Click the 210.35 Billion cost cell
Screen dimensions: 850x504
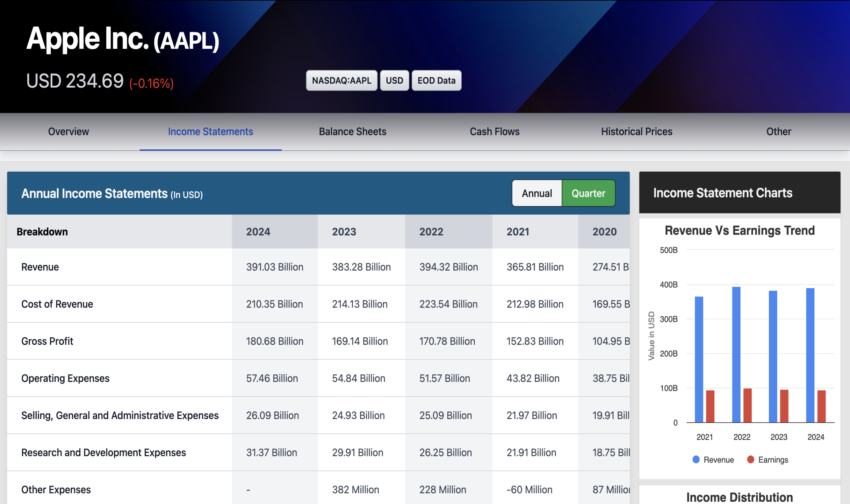[x=274, y=304]
